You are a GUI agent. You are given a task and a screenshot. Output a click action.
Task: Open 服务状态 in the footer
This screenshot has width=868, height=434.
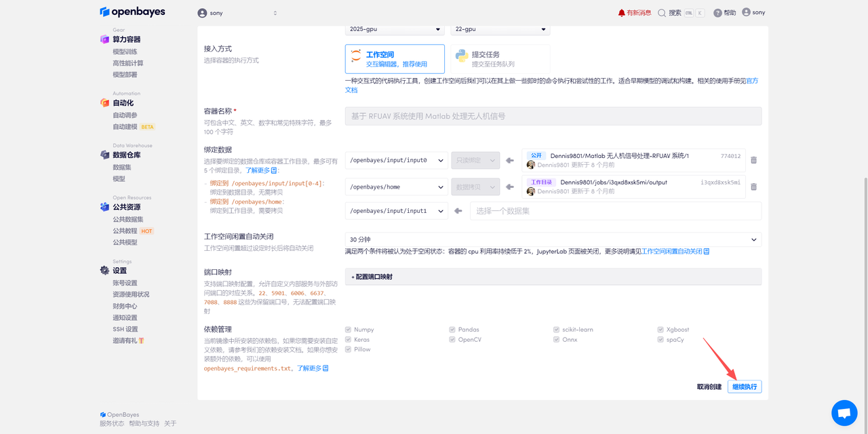[112, 423]
